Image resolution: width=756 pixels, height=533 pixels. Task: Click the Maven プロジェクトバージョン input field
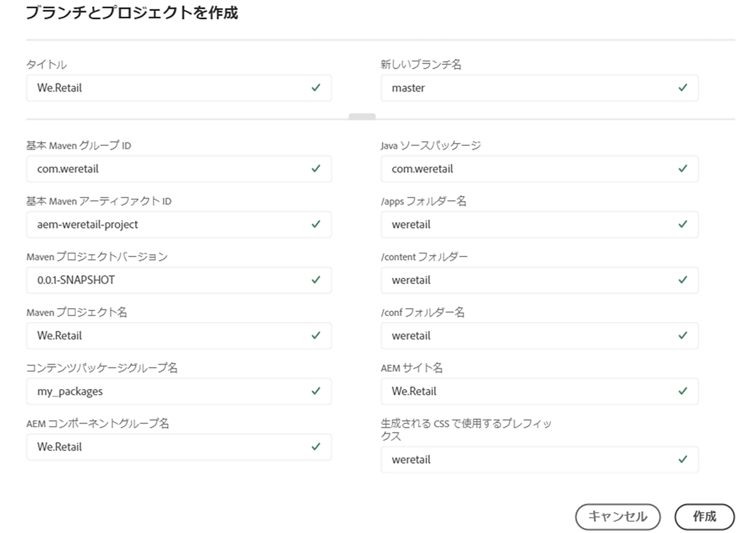point(167,280)
